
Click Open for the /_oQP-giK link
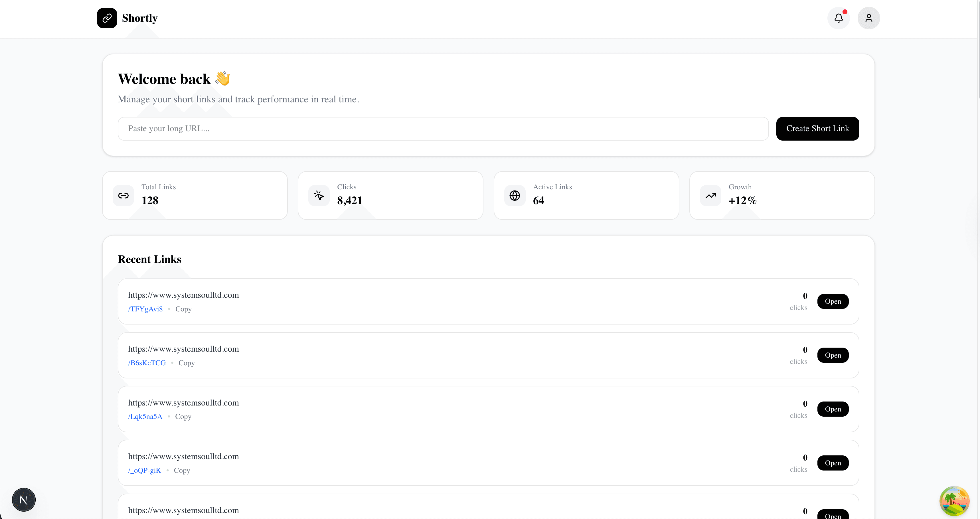(833, 463)
